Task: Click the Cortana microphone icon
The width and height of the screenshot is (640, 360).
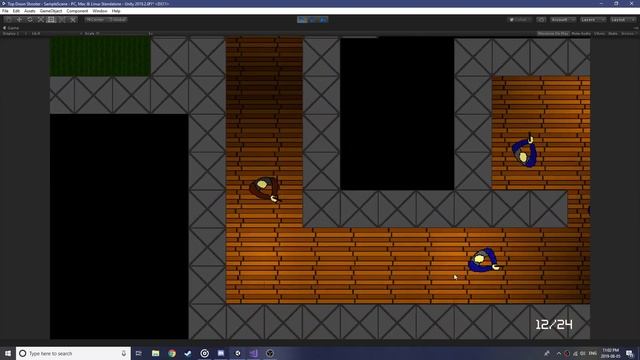Action: [x=124, y=353]
